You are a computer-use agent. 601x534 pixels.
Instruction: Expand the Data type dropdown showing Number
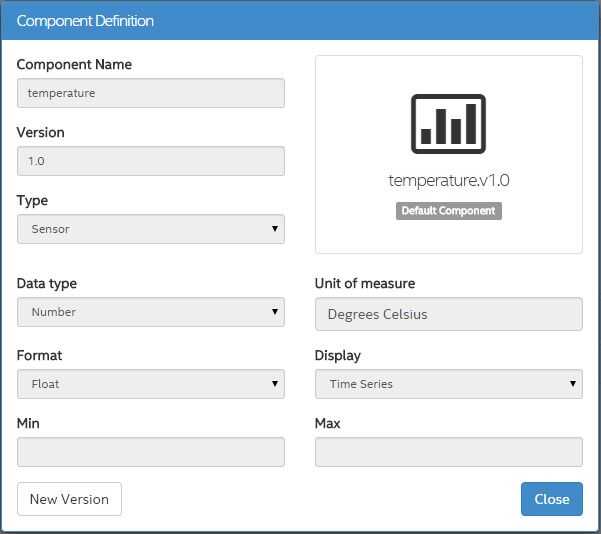(151, 312)
